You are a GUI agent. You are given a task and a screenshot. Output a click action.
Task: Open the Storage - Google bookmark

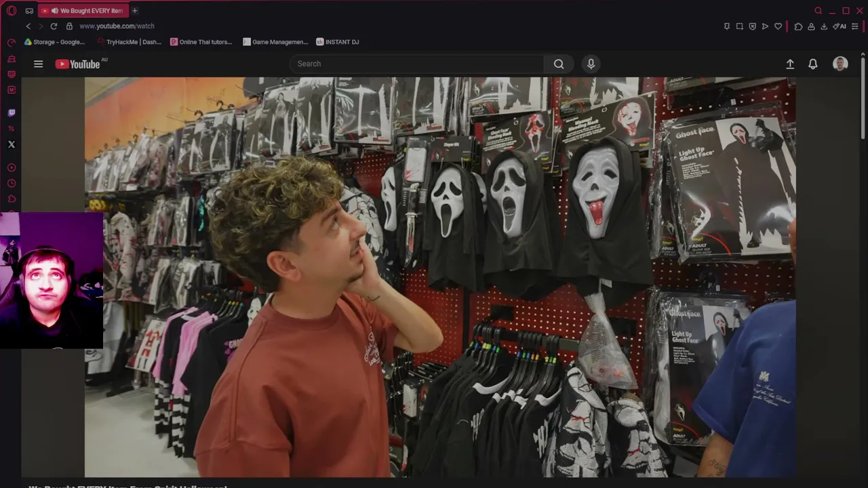tap(54, 42)
